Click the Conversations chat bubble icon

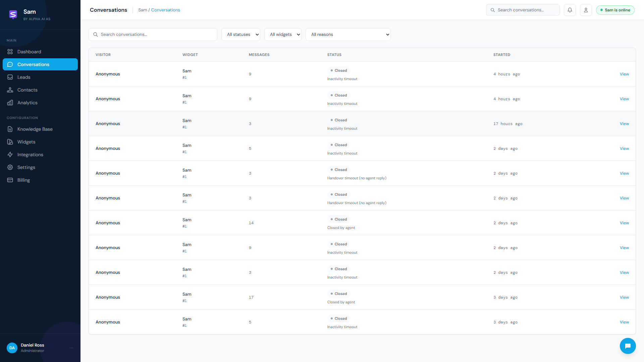pos(10,64)
